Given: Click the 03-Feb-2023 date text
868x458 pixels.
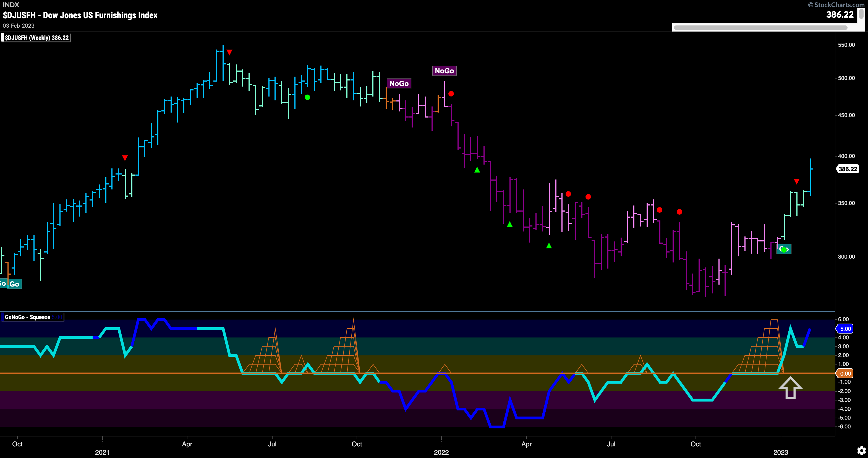Looking at the screenshot, I should (19, 26).
